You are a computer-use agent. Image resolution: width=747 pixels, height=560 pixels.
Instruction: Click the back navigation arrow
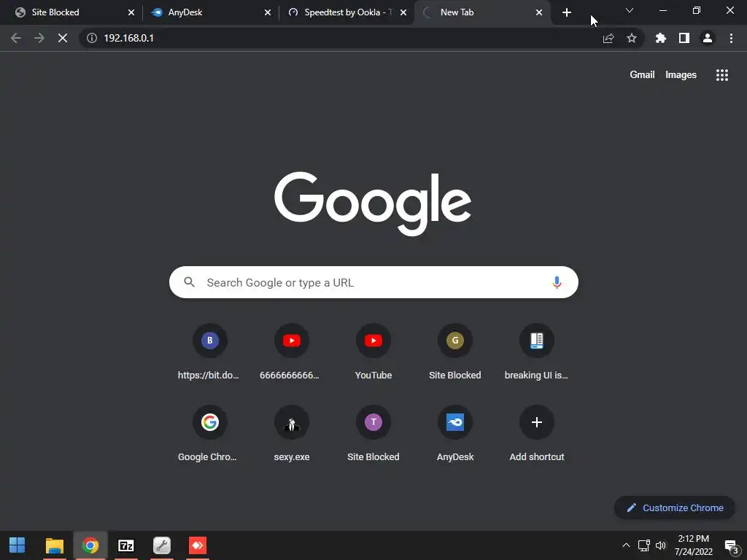click(x=16, y=38)
